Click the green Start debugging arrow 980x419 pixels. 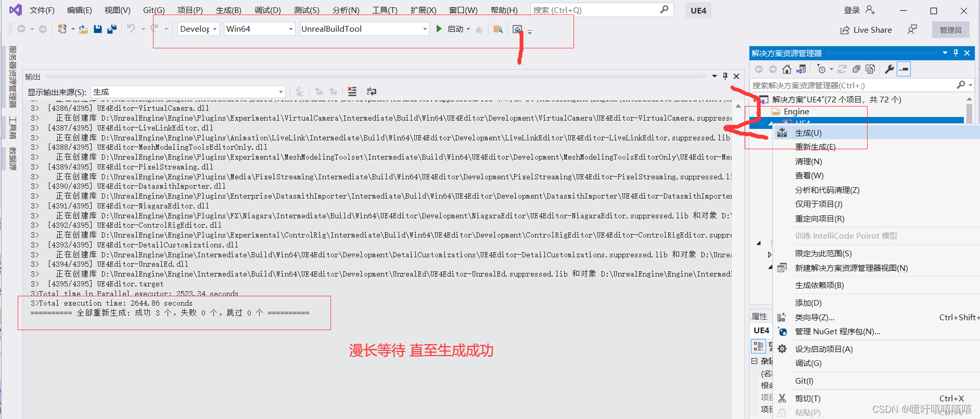(439, 29)
